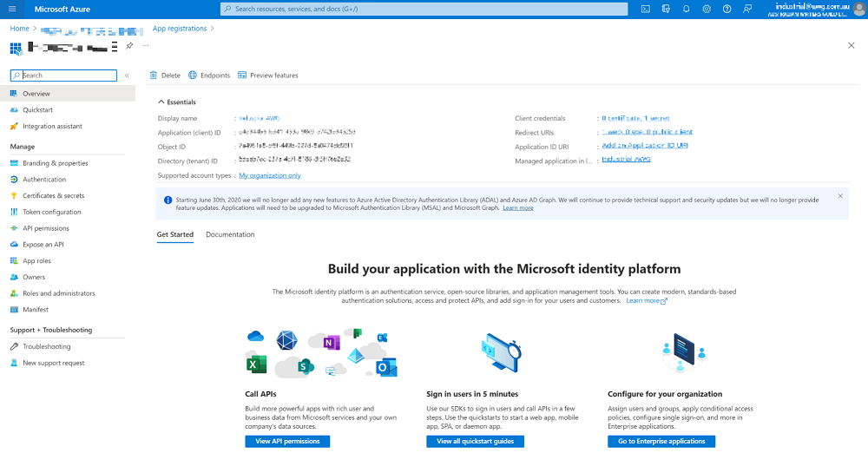
Task: Open the My organization only link
Action: point(269,175)
